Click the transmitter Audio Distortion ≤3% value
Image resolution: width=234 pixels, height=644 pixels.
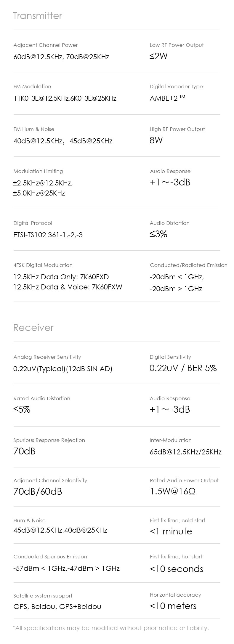coord(158,234)
